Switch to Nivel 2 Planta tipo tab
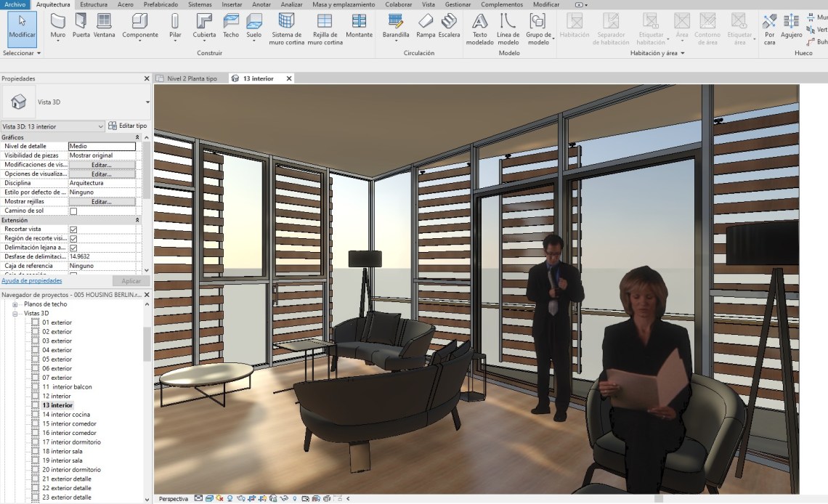828x504 pixels. (x=192, y=78)
